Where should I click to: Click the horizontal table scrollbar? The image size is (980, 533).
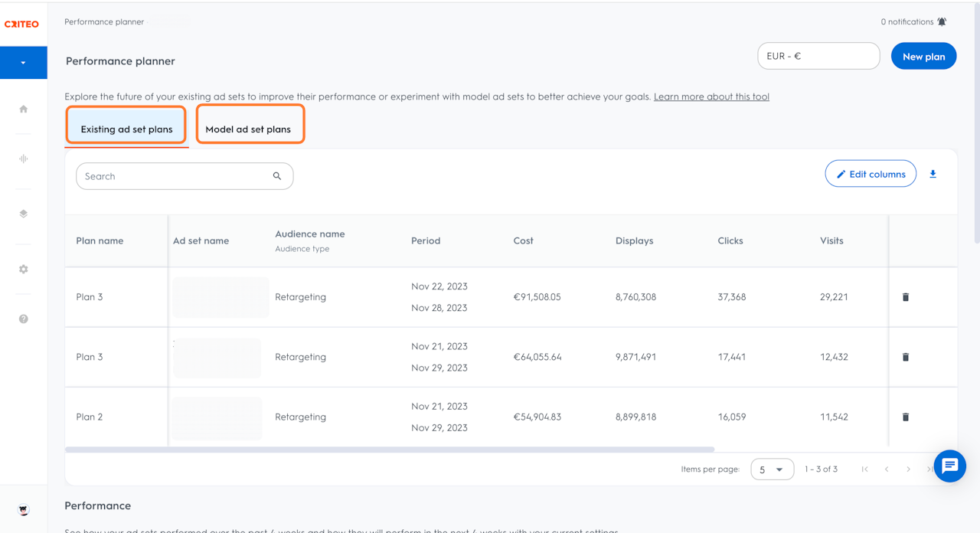click(x=390, y=450)
